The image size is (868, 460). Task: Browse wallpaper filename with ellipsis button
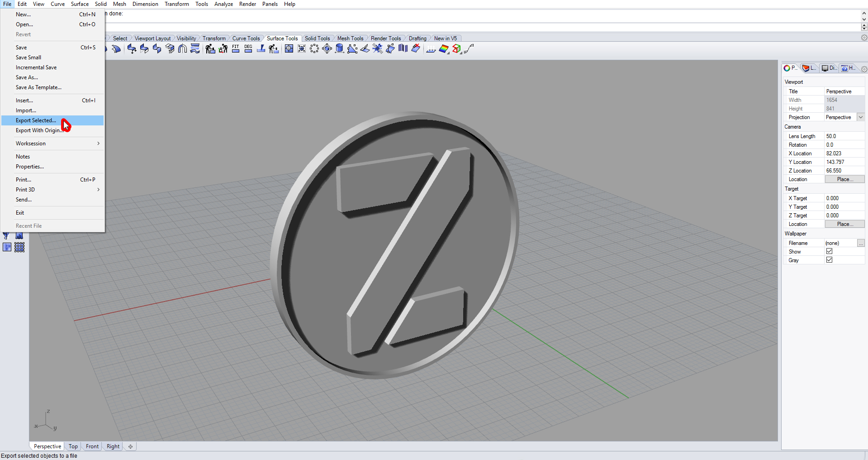click(x=860, y=243)
